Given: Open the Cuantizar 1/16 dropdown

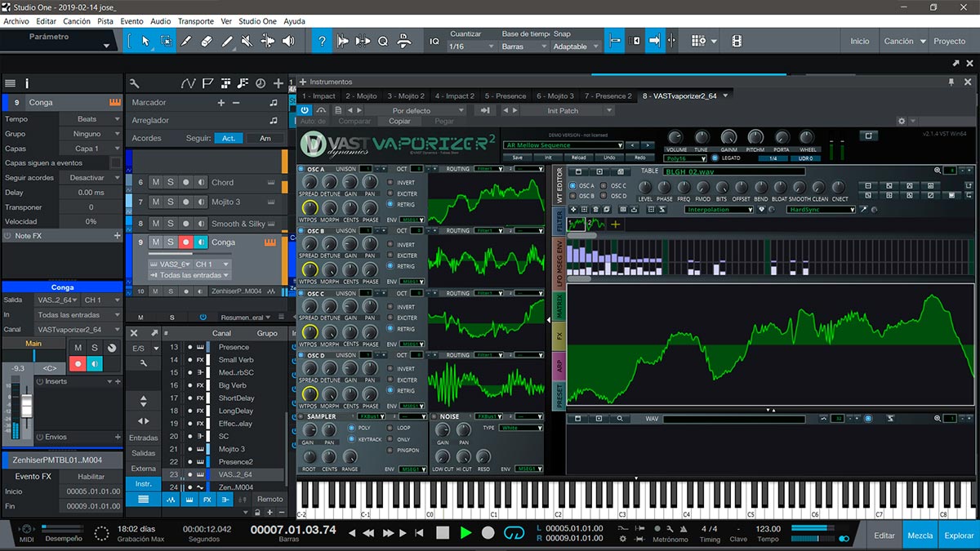Looking at the screenshot, I should (x=472, y=47).
